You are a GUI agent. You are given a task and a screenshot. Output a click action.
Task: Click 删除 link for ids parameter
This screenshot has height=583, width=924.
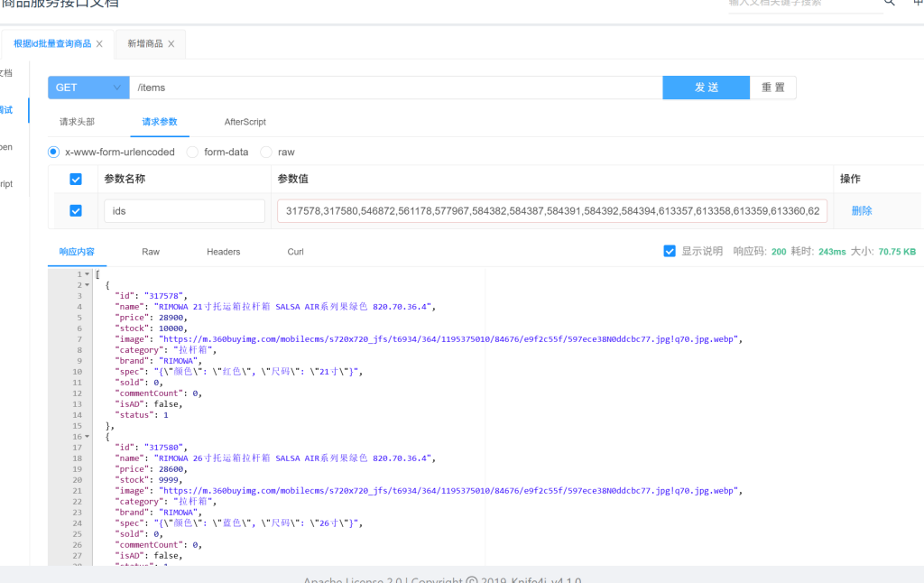coord(861,211)
